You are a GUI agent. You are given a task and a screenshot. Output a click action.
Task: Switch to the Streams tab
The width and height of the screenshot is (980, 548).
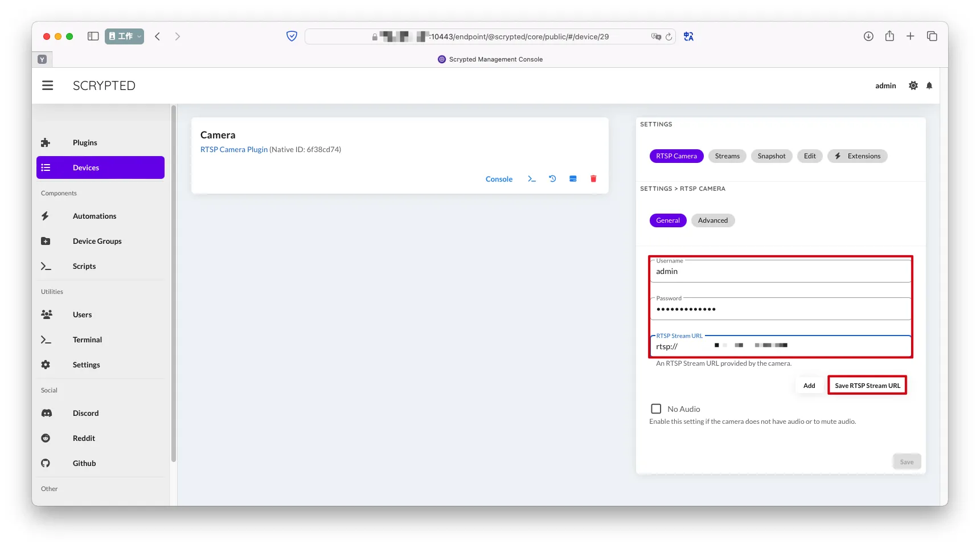(x=727, y=156)
